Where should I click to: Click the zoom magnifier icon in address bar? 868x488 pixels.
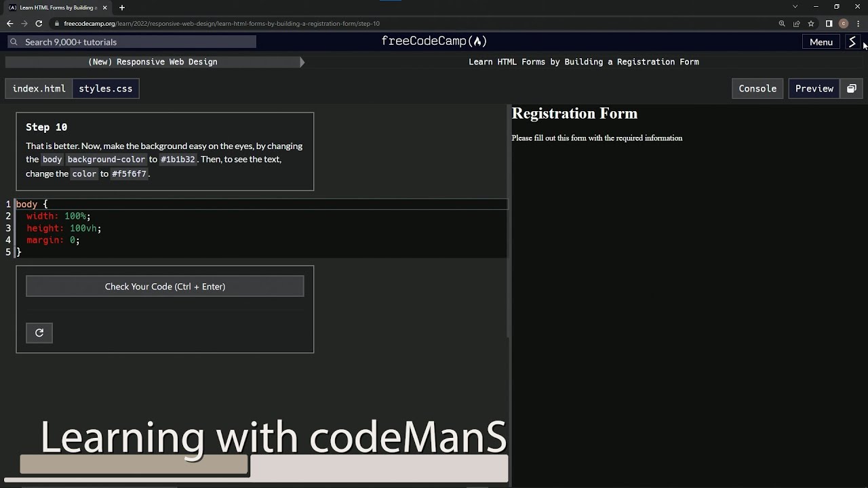click(x=782, y=23)
